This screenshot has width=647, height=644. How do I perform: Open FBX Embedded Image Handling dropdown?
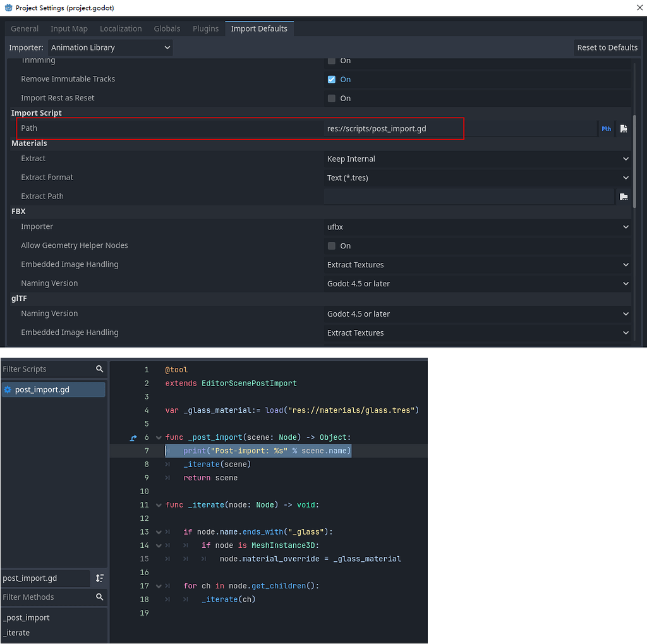tap(478, 265)
